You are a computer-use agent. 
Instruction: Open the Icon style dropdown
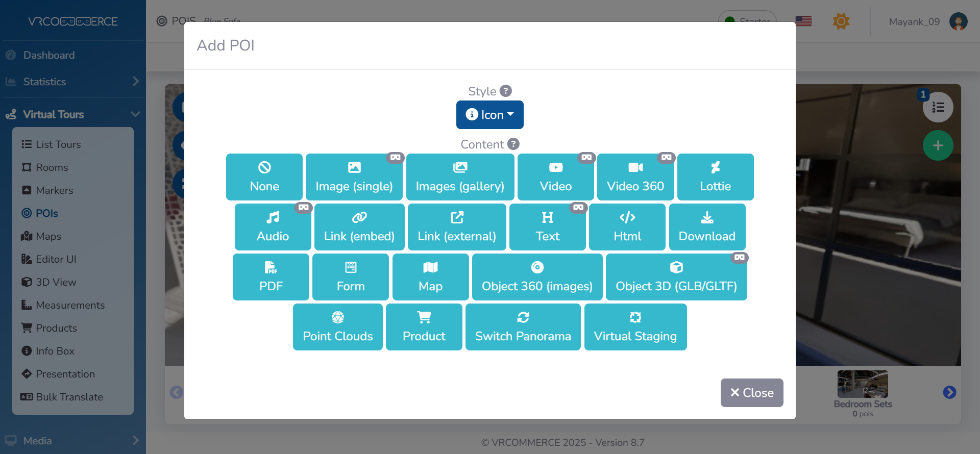click(489, 115)
